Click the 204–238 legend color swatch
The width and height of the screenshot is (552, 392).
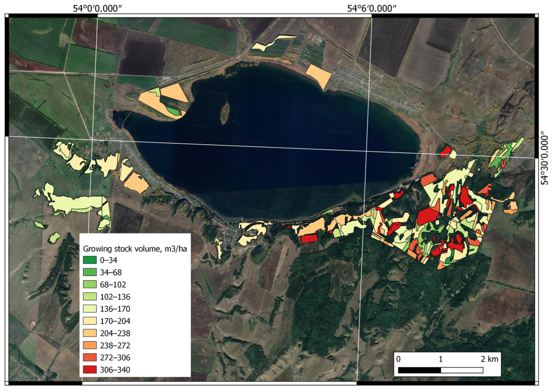pos(90,333)
